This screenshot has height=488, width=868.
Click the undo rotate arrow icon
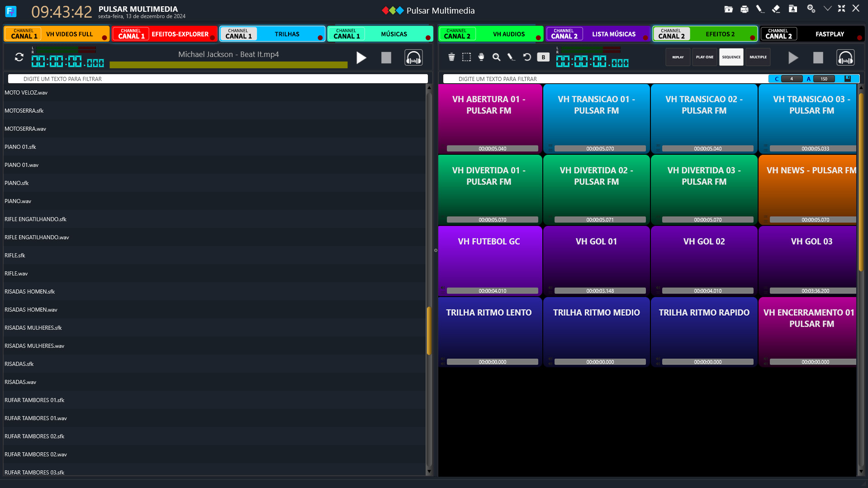point(527,57)
